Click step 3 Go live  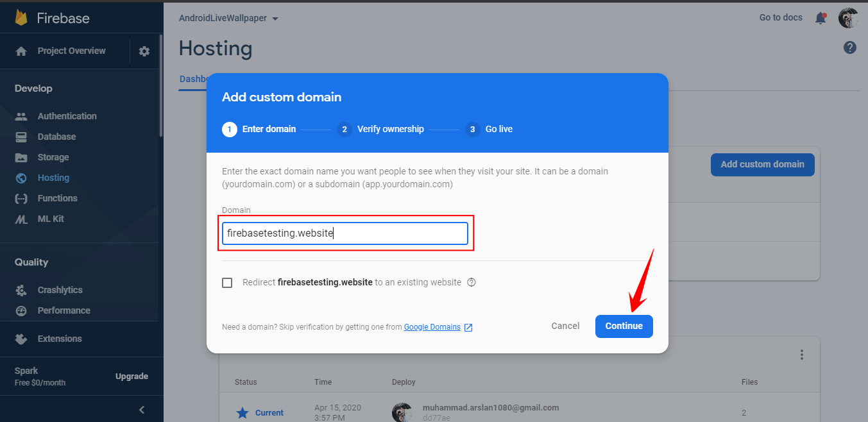tap(489, 130)
